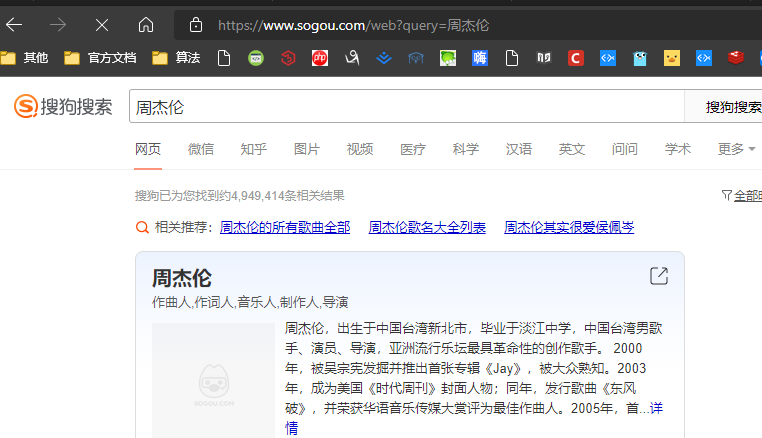Screen dimensions: 762x438
Task: Switch to the 问问 tab
Action: (x=624, y=149)
